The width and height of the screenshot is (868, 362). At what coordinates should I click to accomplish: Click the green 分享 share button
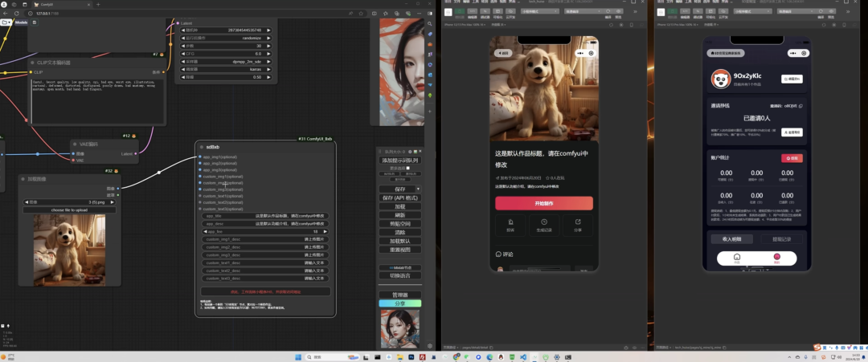(399, 303)
